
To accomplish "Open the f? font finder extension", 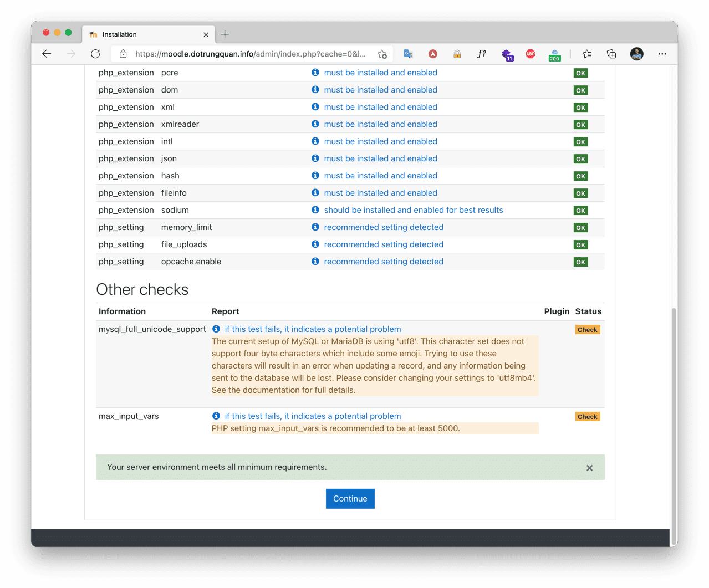I will 481,54.
